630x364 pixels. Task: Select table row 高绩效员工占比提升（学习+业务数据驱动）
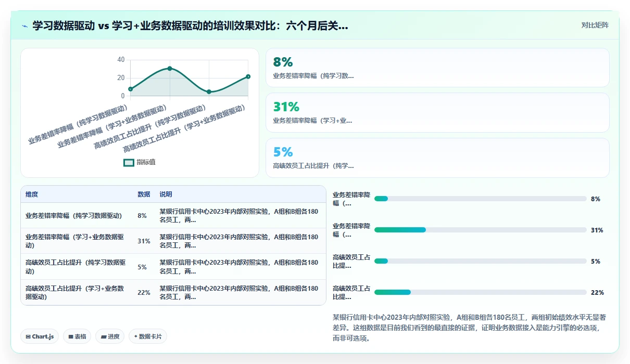173,292
